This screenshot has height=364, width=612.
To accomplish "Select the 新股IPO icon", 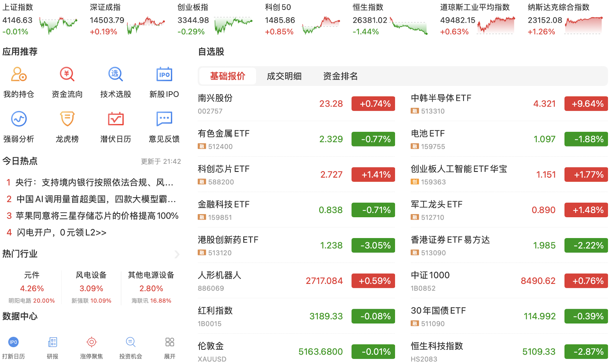I will tap(164, 74).
